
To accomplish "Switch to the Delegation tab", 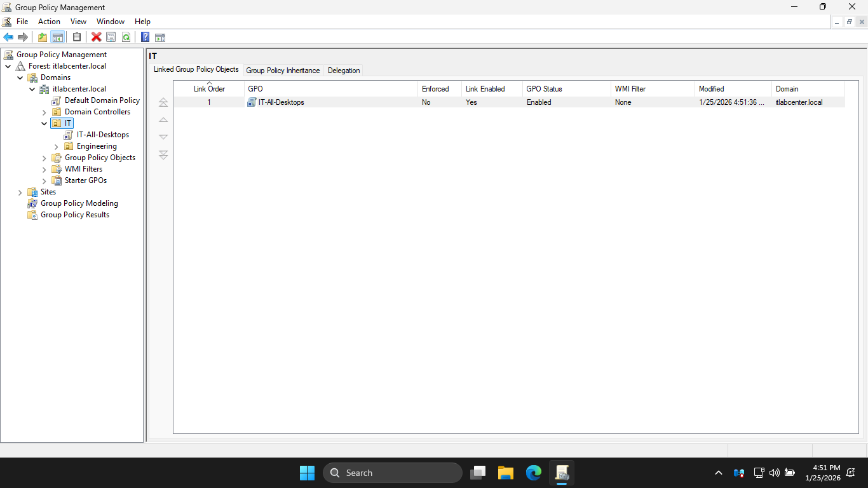I will click(344, 71).
